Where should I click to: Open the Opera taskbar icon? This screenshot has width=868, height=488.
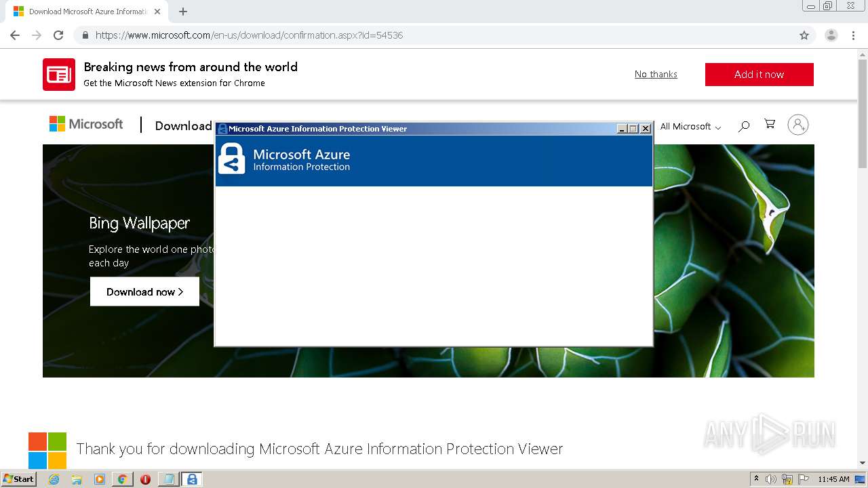coord(145,479)
